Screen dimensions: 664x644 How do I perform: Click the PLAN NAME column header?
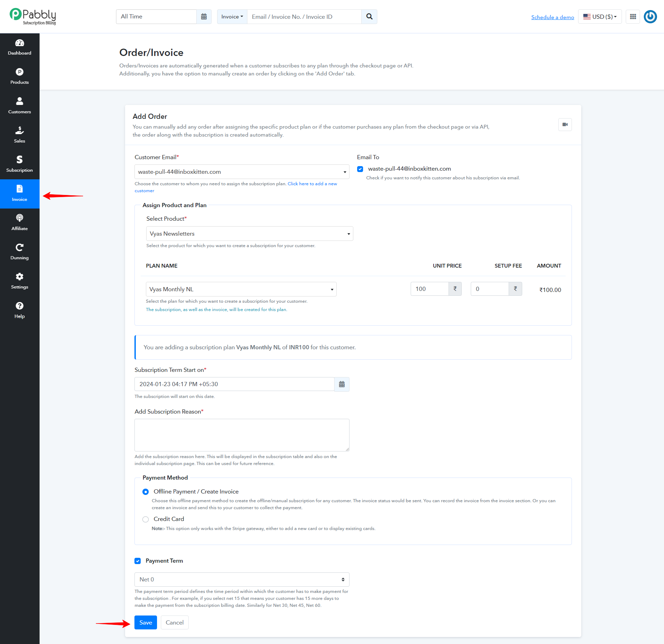[x=162, y=266]
